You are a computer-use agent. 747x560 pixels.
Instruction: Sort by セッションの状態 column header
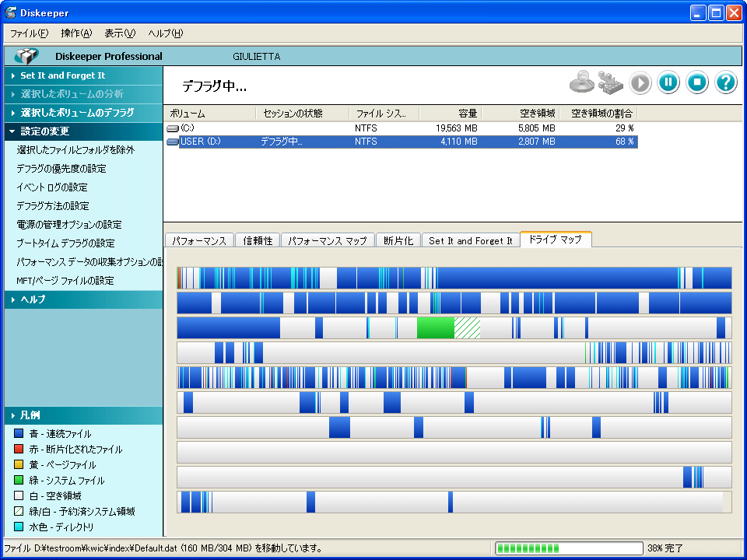click(303, 114)
